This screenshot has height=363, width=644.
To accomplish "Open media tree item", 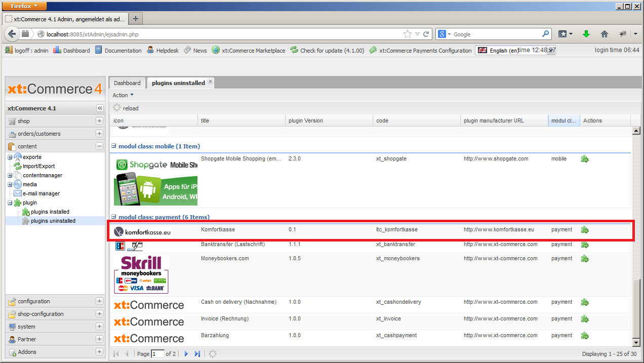I will click(x=30, y=184).
